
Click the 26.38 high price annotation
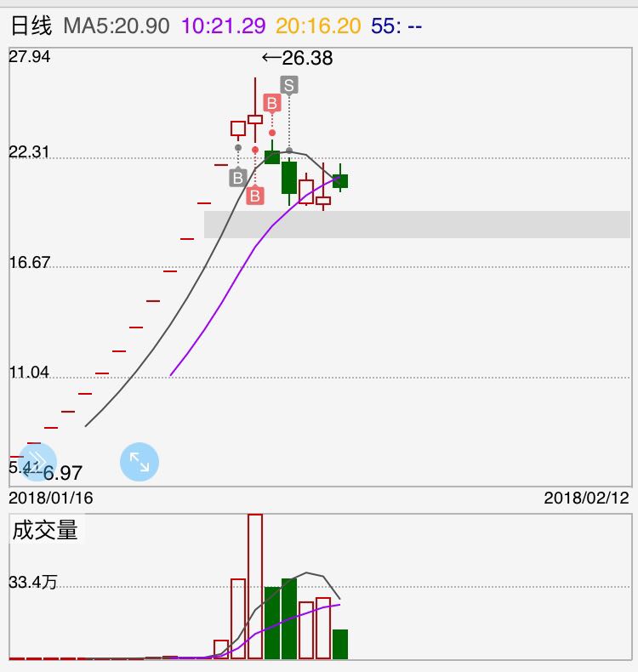298,58
